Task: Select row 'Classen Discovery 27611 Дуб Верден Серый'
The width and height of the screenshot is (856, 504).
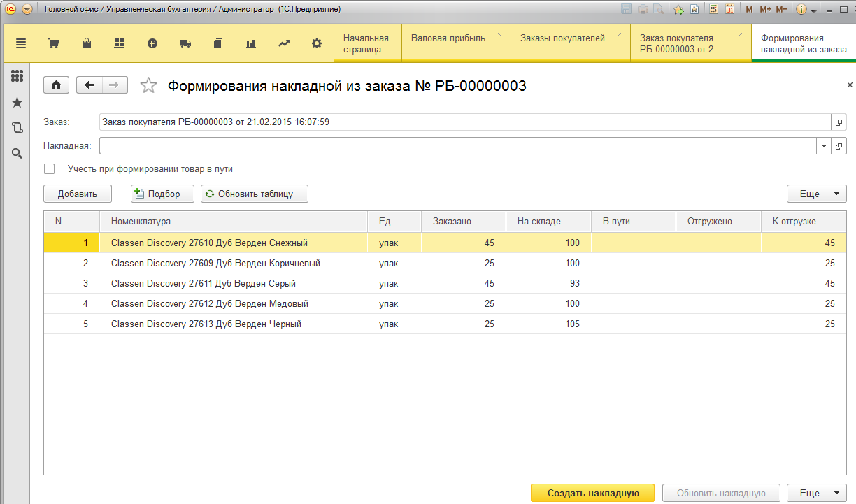Action: coord(445,284)
